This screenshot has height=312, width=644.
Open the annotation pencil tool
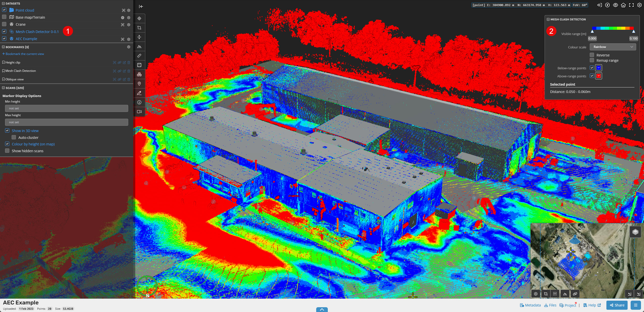[x=139, y=93]
